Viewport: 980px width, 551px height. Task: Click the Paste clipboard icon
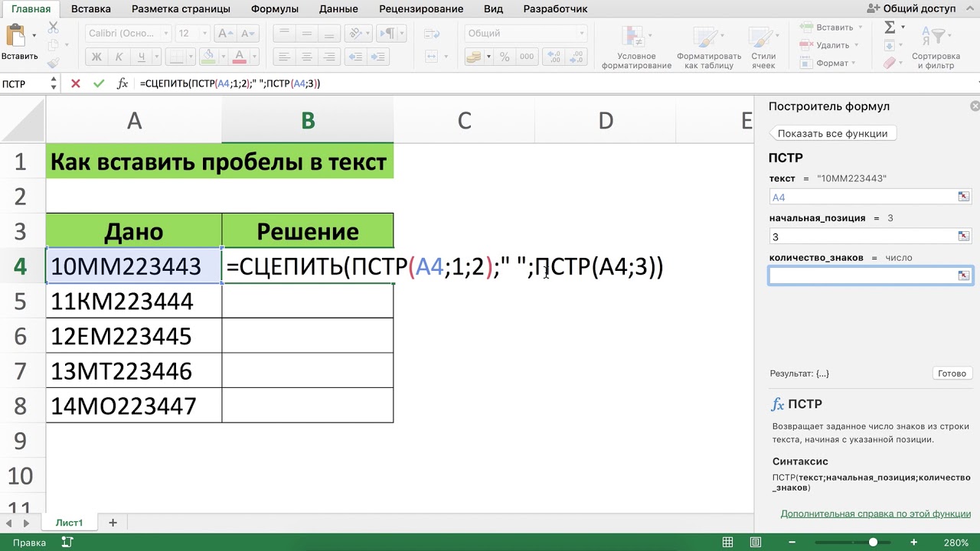pos(15,36)
